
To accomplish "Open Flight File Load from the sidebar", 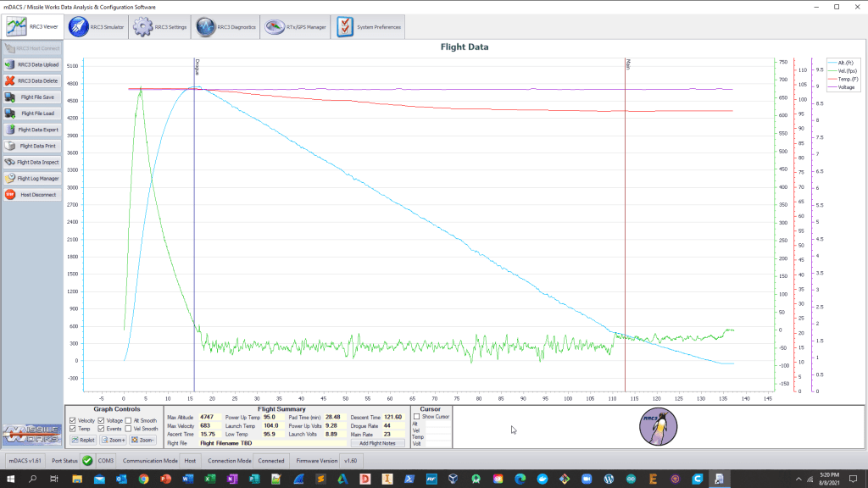I will click(32, 113).
